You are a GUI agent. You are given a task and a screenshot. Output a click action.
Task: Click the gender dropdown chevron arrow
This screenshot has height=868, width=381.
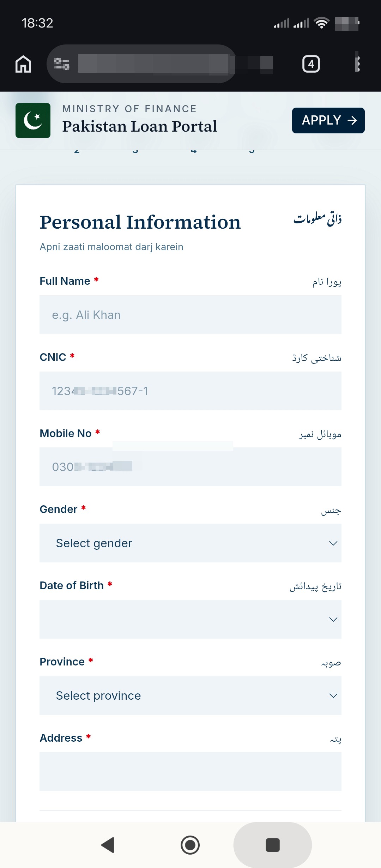click(x=333, y=543)
